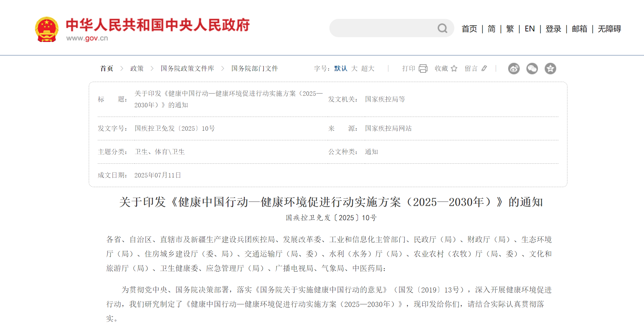Select 大 font size
The width and height of the screenshot is (644, 329).
(x=354, y=69)
